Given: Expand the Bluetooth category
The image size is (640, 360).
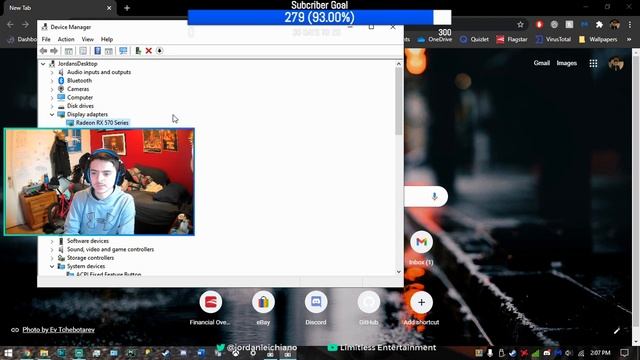Looking at the screenshot, I should (x=52, y=81).
